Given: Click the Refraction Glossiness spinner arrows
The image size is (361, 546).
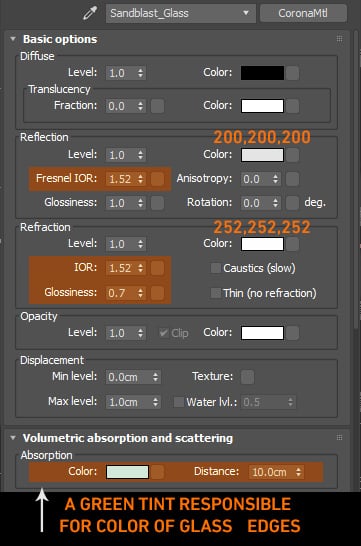Looking at the screenshot, I should coord(141,293).
